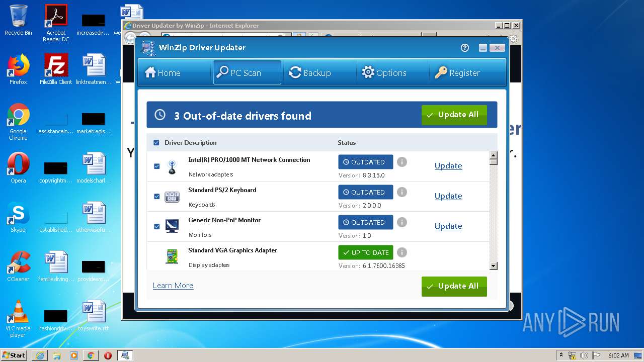Switch to the PC Scan tab
This screenshot has width=644, height=362.
pyautogui.click(x=247, y=73)
